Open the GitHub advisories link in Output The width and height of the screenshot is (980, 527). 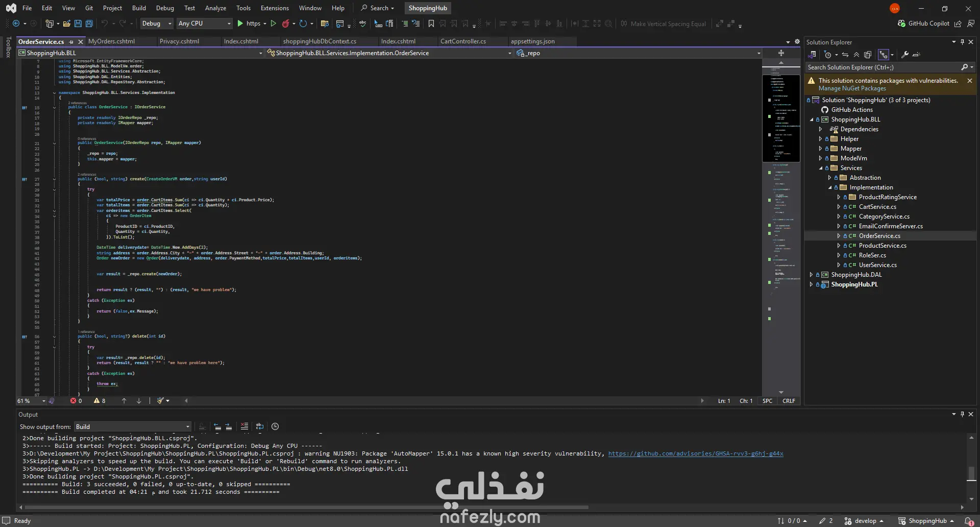pos(696,453)
